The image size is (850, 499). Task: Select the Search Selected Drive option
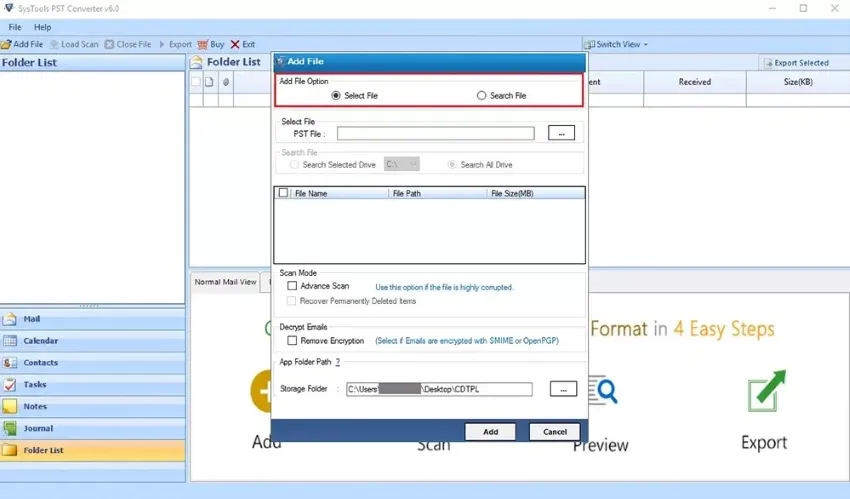pos(294,165)
